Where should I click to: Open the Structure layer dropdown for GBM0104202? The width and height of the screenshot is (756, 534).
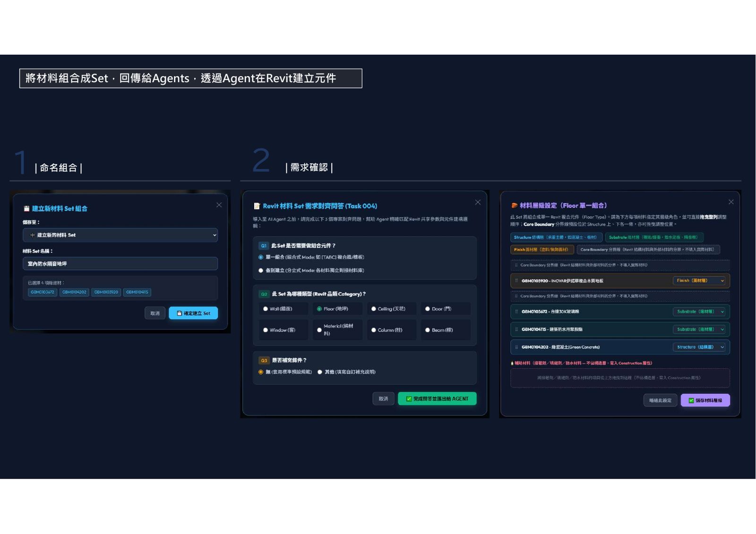699,347
